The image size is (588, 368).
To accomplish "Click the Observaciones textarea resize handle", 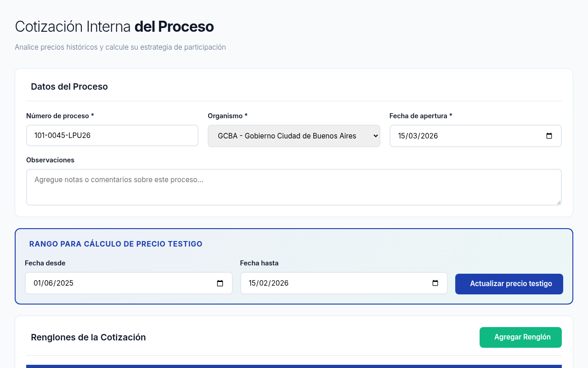I will coord(558,202).
